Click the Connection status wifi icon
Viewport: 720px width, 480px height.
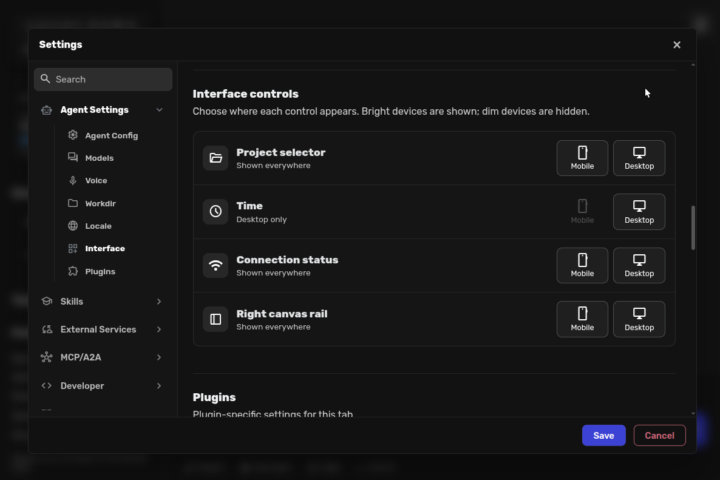tap(215, 265)
